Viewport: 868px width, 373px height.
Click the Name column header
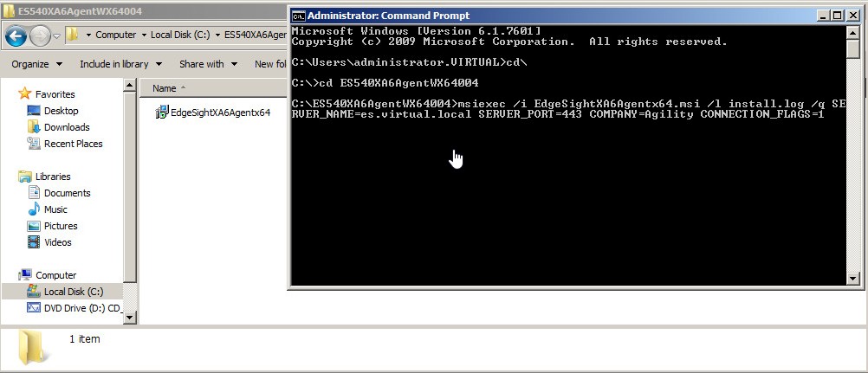pyautogui.click(x=165, y=88)
